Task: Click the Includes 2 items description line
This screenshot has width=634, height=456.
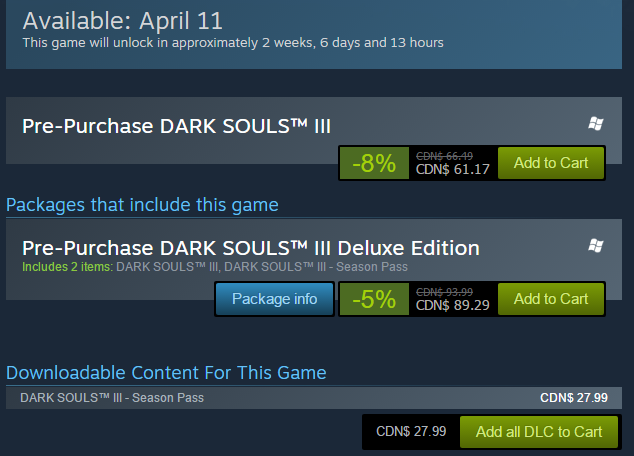Action: coord(195,267)
